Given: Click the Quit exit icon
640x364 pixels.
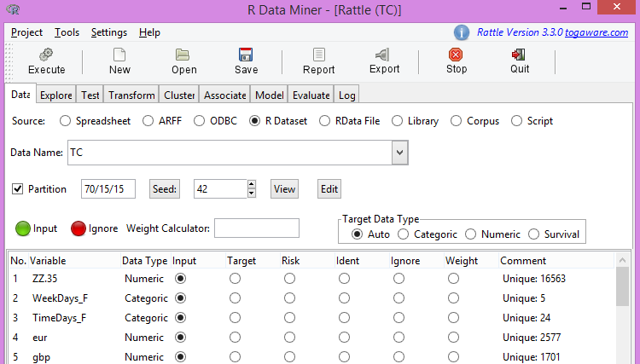Looking at the screenshot, I should (518, 55).
